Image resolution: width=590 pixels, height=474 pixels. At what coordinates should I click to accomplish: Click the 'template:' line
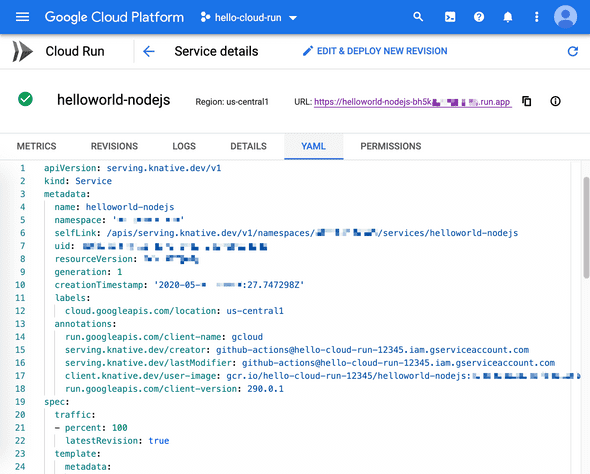point(78,454)
